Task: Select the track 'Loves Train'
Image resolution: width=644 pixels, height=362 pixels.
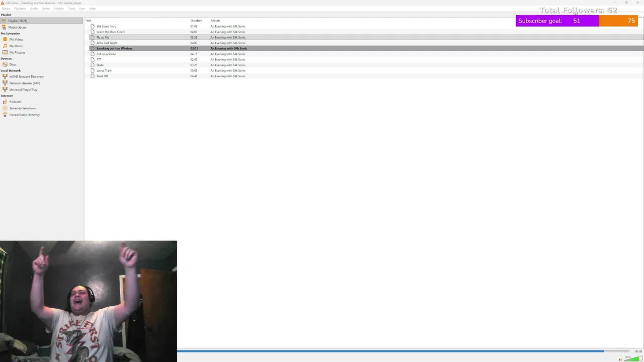Action: click(x=104, y=70)
